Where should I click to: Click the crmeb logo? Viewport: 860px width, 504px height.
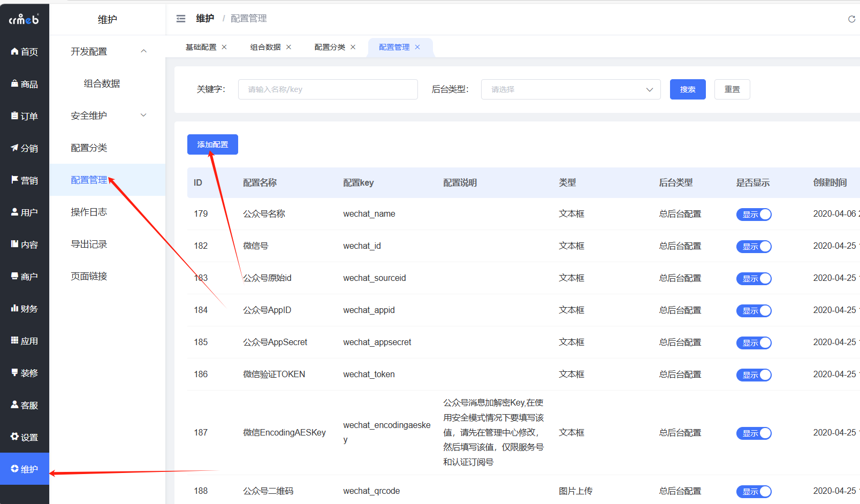[x=24, y=20]
